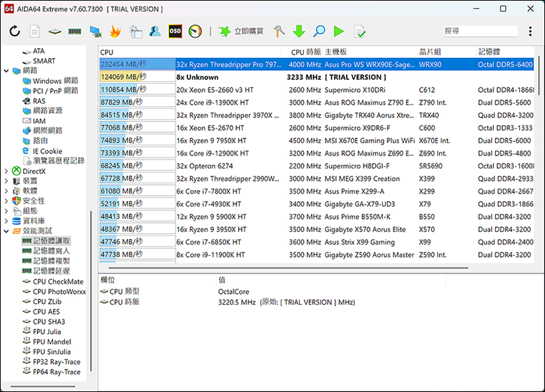Click the sidebar tree vertical scrollbar
Screen dimensions: 545x392
pyautogui.click(x=91, y=291)
